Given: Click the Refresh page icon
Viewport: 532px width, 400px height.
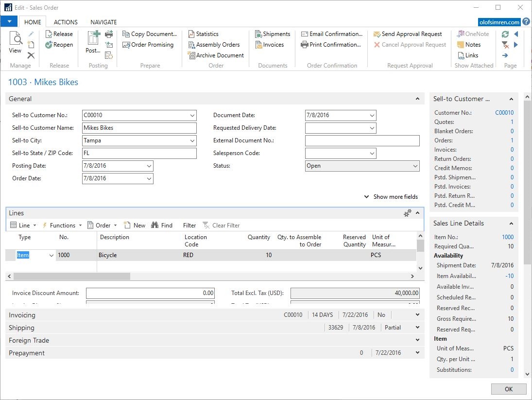Looking at the screenshot, I should pyautogui.click(x=505, y=34).
